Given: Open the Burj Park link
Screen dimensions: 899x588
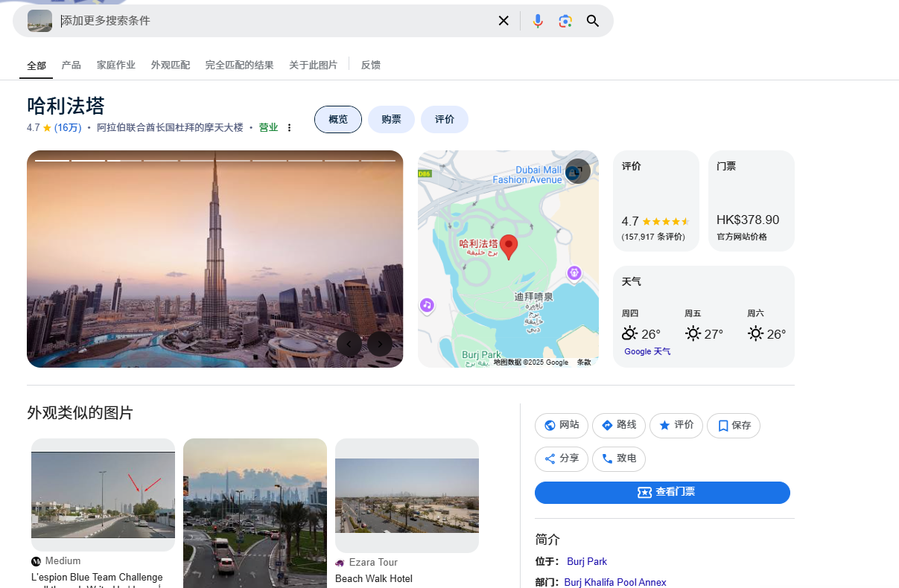Looking at the screenshot, I should 587,561.
